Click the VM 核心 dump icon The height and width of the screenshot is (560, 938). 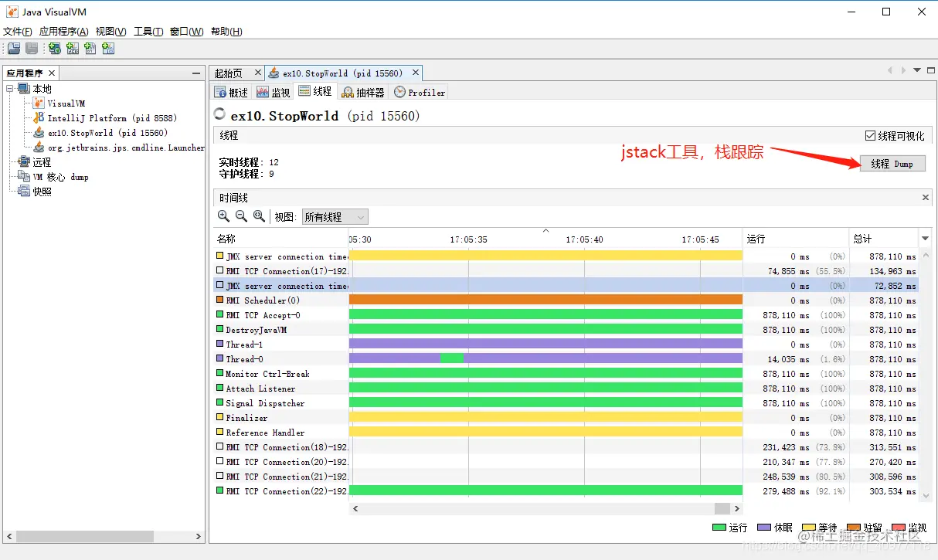pyautogui.click(x=24, y=176)
